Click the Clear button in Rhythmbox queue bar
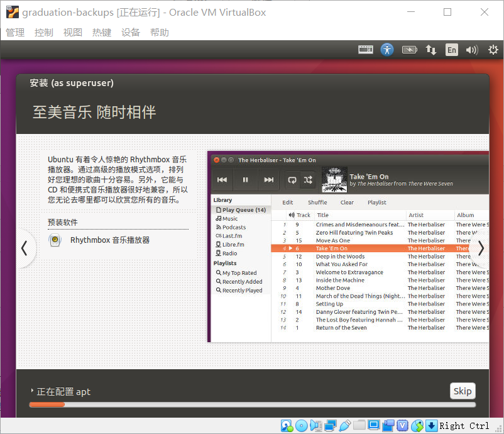This screenshot has width=504, height=434. coord(347,203)
